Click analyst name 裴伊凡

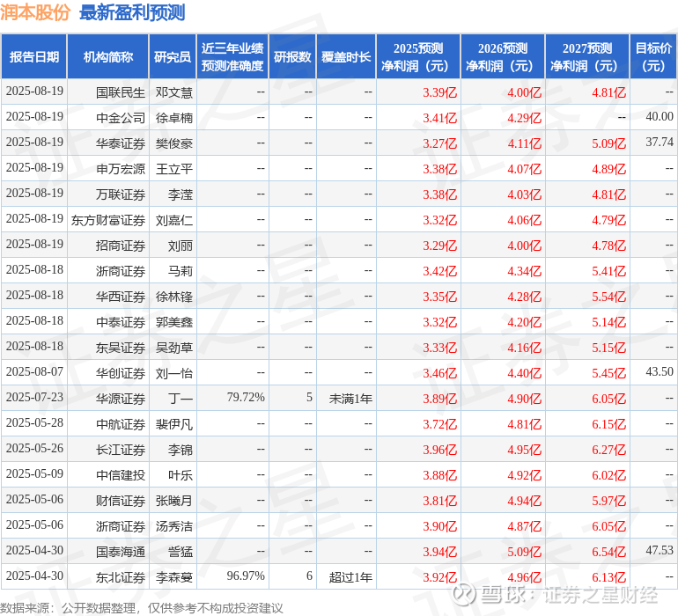pos(173,423)
